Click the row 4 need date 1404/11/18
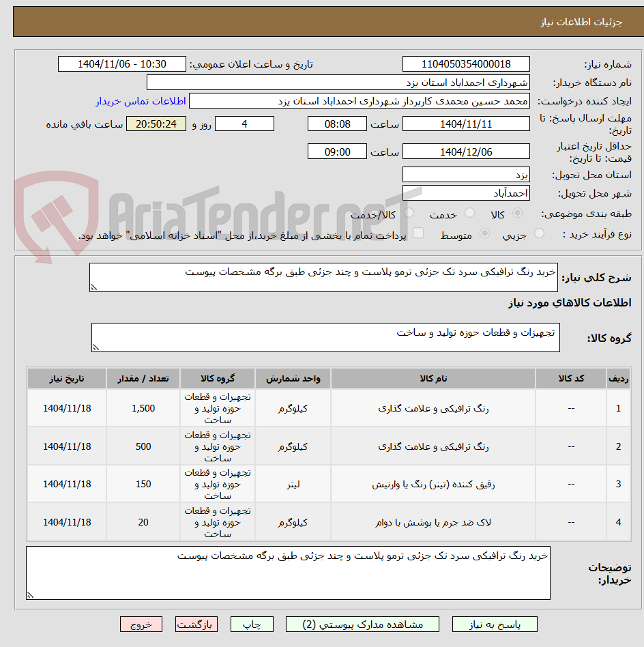644x647 pixels. coord(67,522)
